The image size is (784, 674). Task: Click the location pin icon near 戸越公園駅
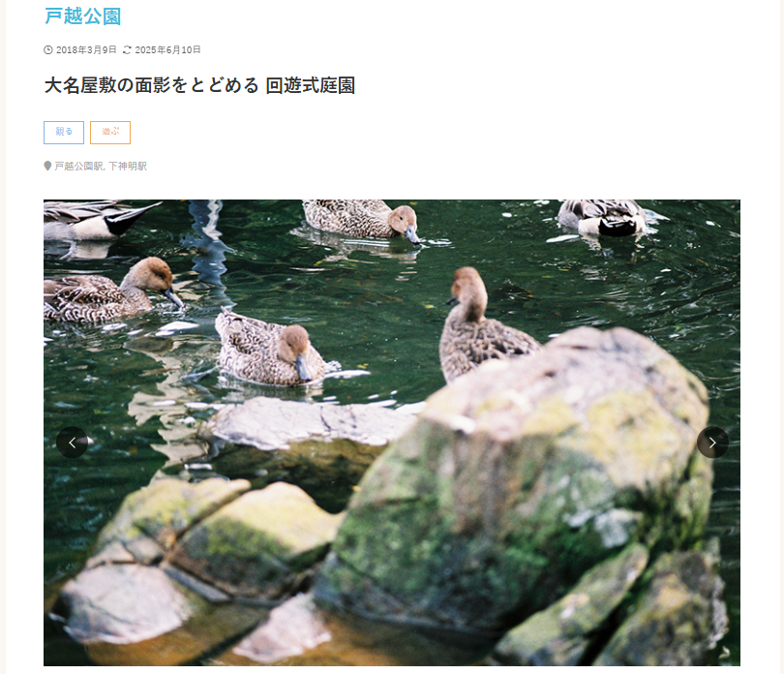pos(47,166)
